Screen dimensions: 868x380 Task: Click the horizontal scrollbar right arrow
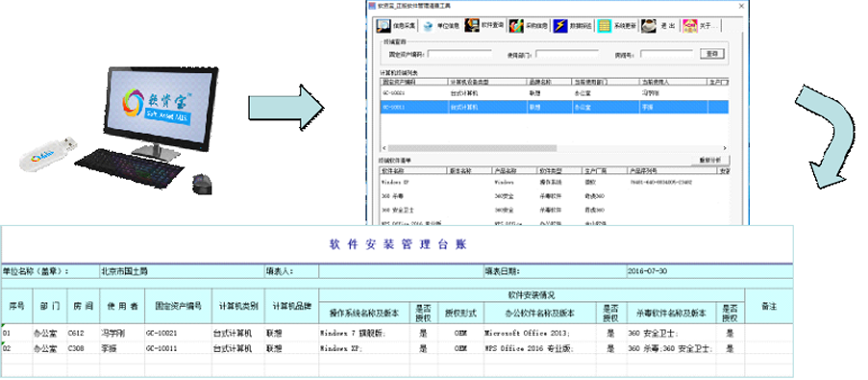(725, 148)
